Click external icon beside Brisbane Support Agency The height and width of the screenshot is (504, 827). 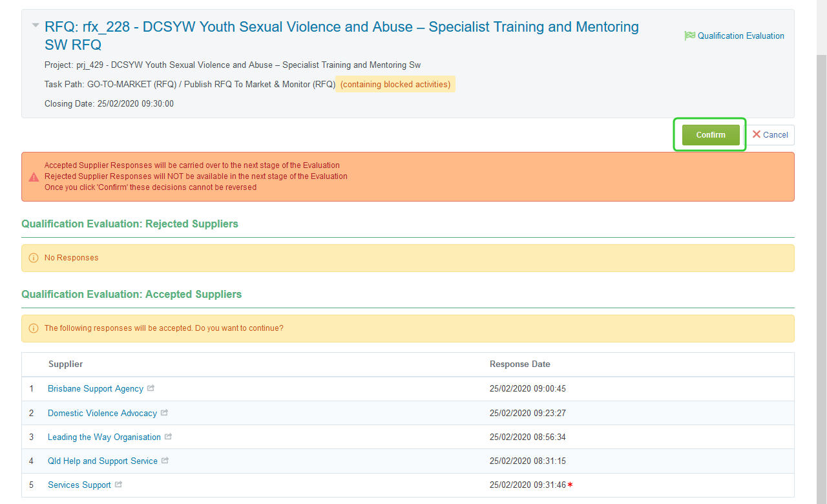(151, 388)
